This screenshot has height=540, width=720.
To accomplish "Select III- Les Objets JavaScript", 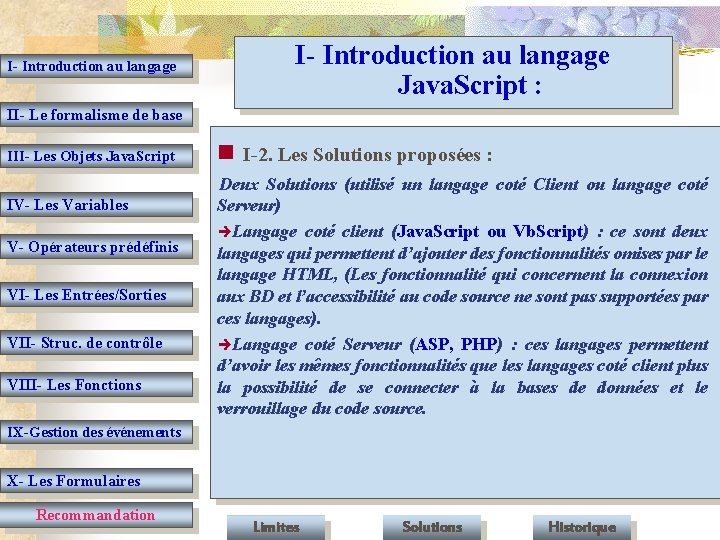I will pyautogui.click(x=96, y=156).
